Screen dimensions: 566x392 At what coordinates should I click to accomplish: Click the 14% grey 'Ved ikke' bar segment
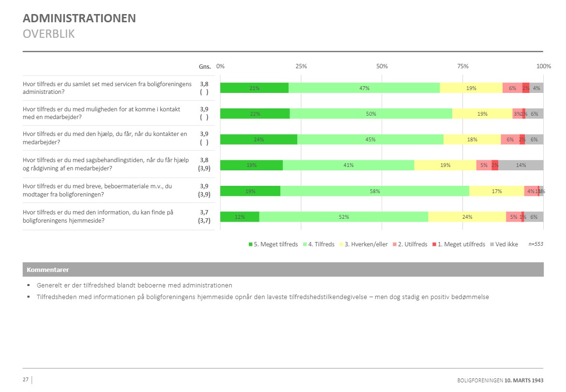tap(520, 165)
